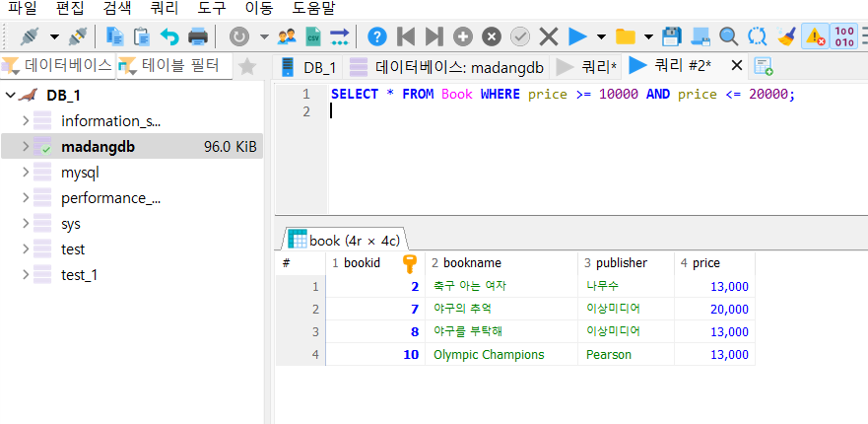Image resolution: width=868 pixels, height=424 pixels.
Task: Click the disconnect plug icon
Action: tap(78, 37)
